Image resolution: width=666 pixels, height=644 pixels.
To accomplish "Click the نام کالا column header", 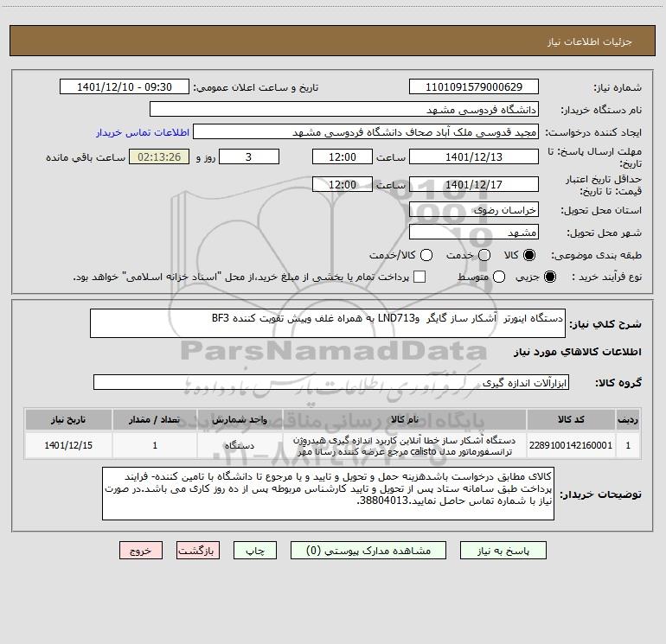I will pyautogui.click(x=405, y=419).
